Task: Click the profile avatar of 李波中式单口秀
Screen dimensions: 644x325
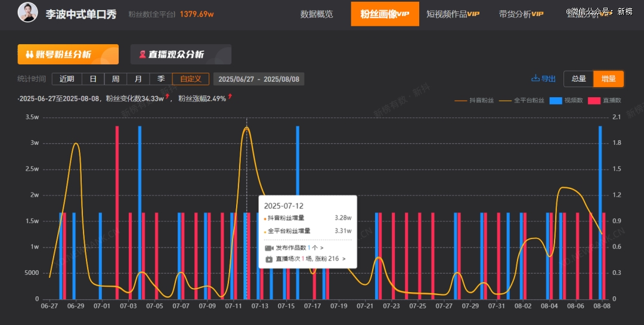Action: tap(27, 13)
